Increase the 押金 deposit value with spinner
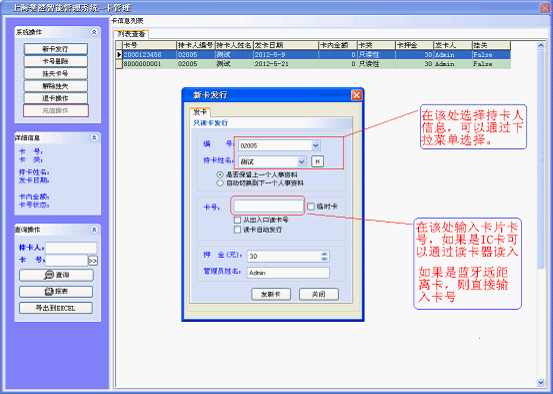Viewport: 553px width, 394px height. 324,254
